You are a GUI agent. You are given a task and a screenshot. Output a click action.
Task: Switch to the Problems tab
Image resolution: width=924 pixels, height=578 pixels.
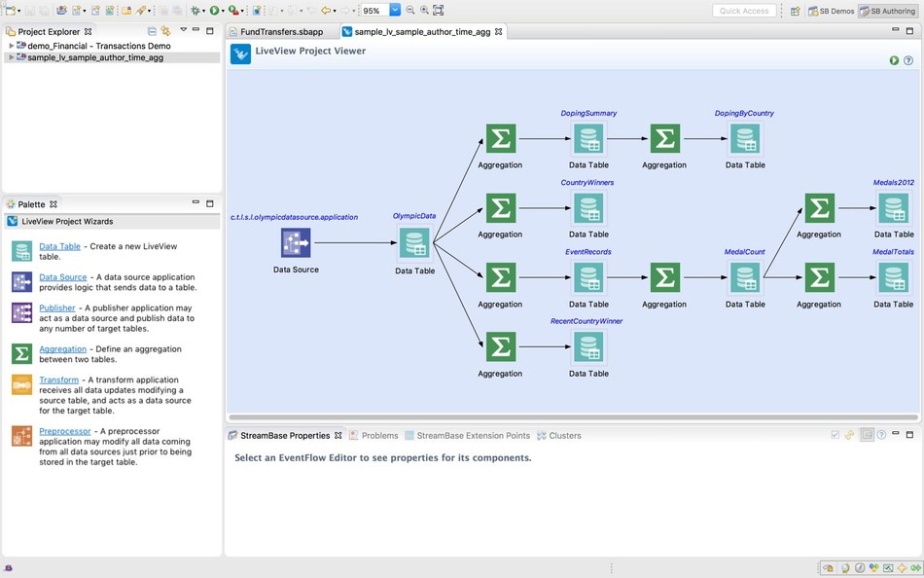[377, 435]
